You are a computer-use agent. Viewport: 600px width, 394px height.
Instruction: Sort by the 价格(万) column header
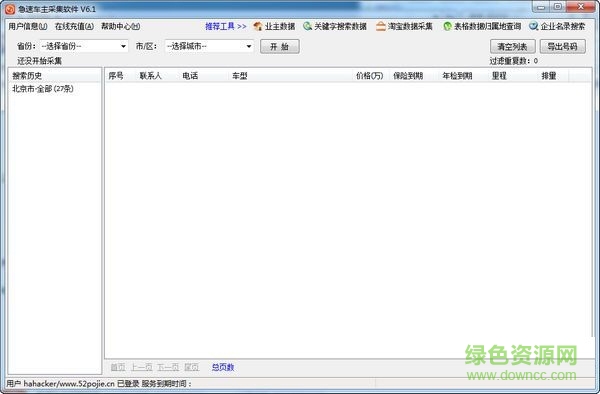370,76
